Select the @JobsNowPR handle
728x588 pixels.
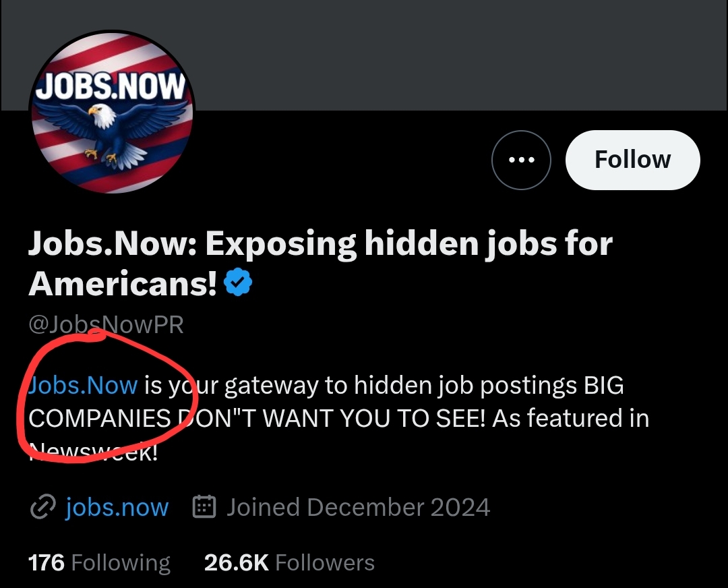tap(107, 324)
